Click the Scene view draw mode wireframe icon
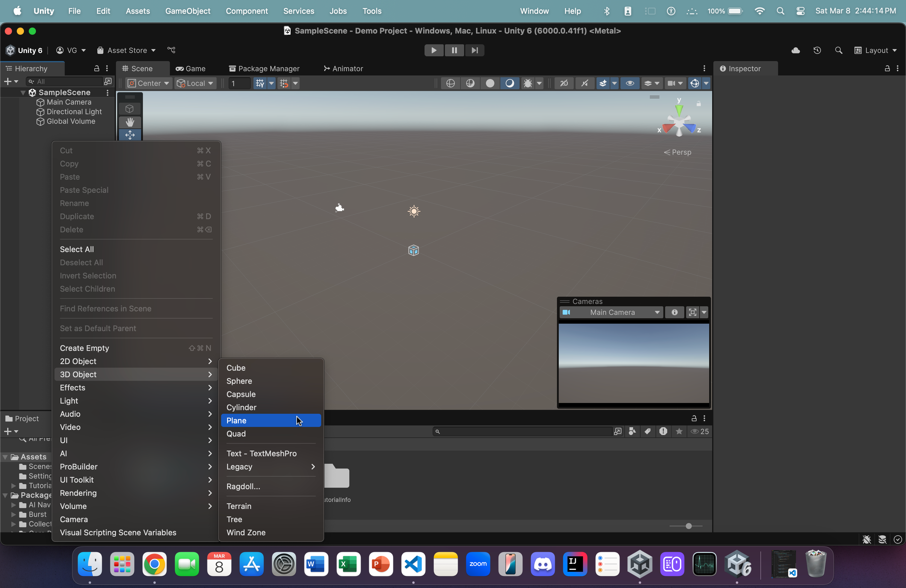The image size is (906, 588). click(x=450, y=83)
